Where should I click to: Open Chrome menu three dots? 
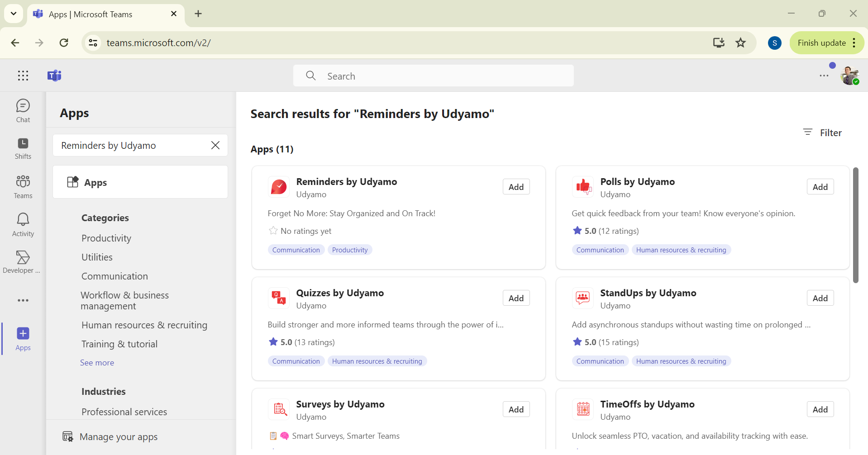854,43
